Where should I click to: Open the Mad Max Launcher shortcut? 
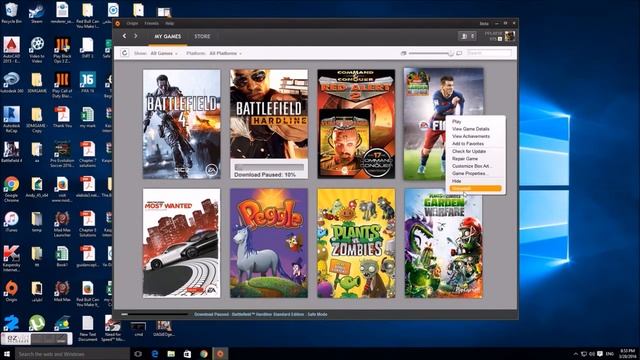[62, 224]
